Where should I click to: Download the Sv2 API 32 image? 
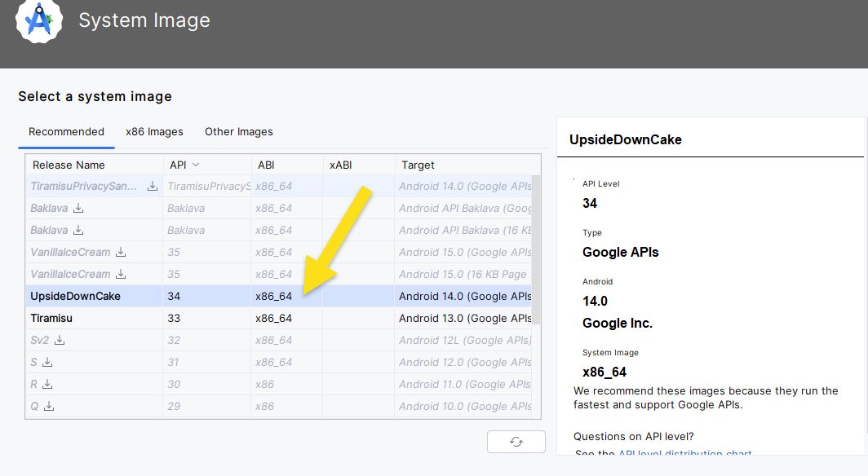[x=60, y=341]
